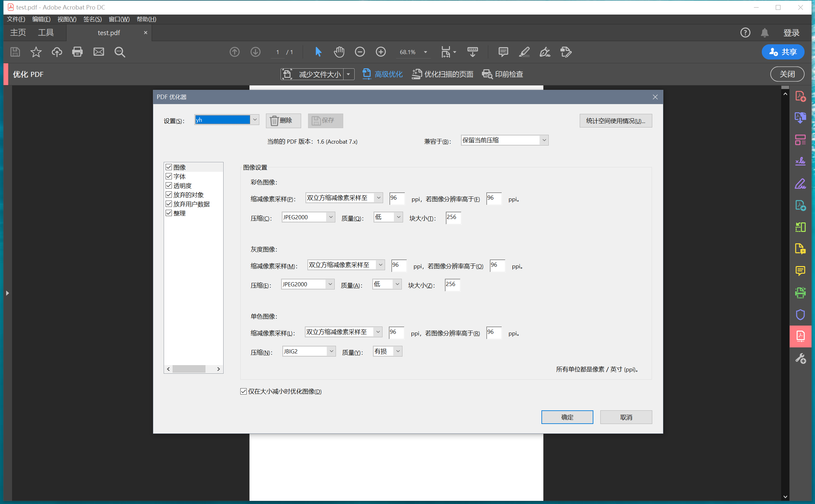Disable 仅在大小减小时优化图像 checkbox
Screen dimensions: 815x504
click(x=243, y=391)
